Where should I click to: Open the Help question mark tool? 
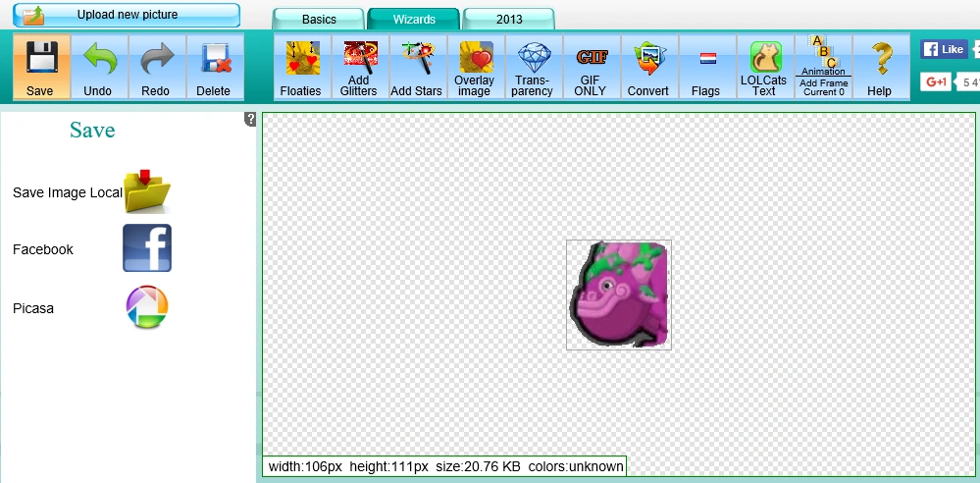coord(880,67)
